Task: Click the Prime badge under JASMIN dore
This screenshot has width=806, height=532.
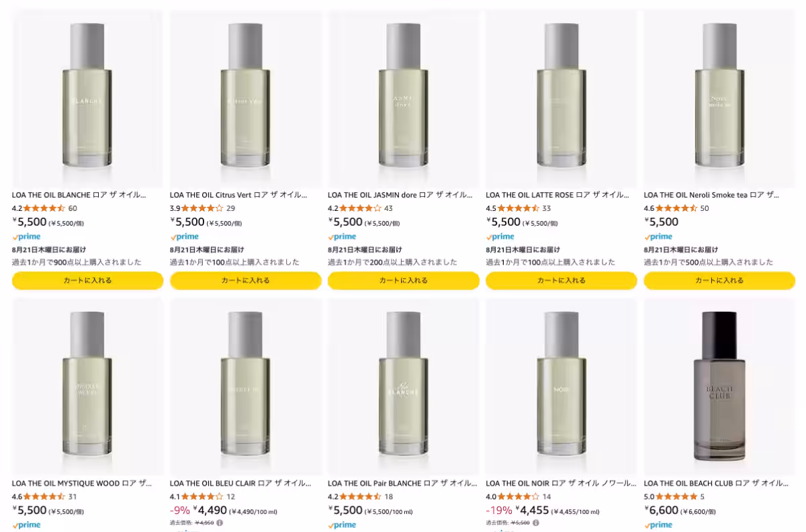Action: (343, 236)
